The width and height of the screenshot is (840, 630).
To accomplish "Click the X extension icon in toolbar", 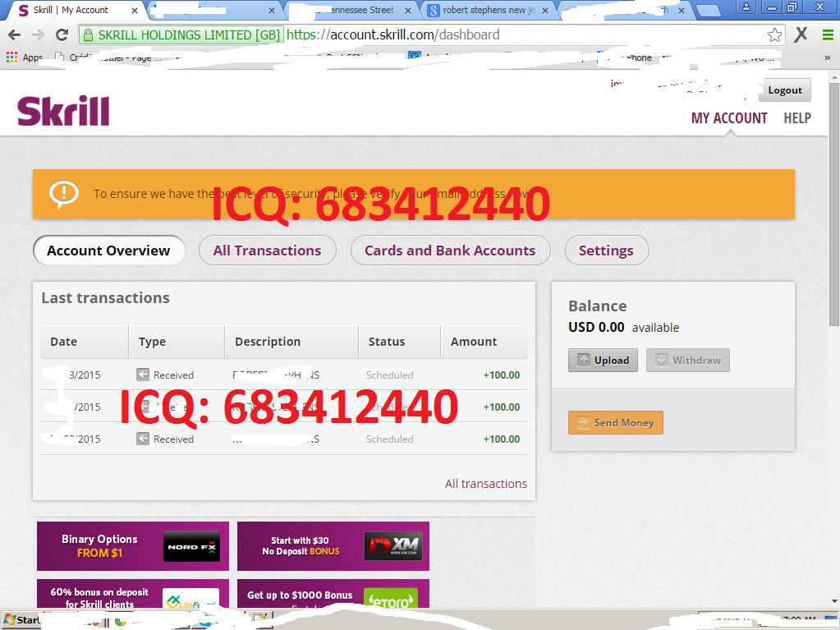I will [x=801, y=34].
